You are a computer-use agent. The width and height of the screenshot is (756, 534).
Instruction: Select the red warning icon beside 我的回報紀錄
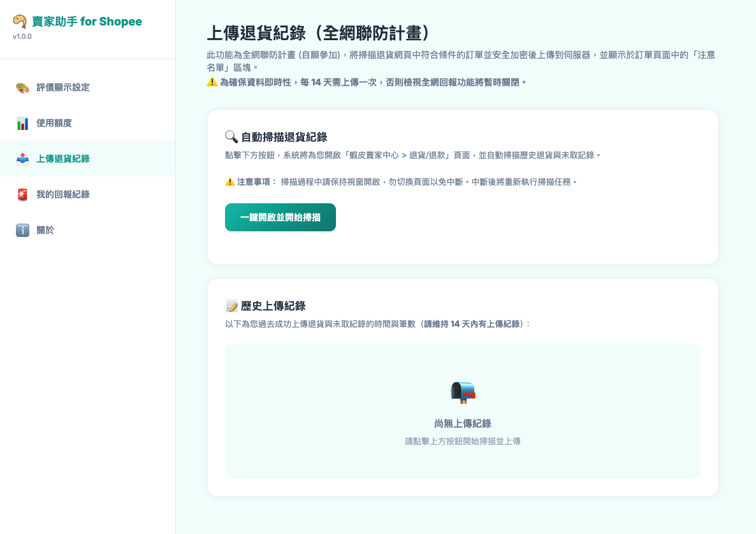(21, 194)
